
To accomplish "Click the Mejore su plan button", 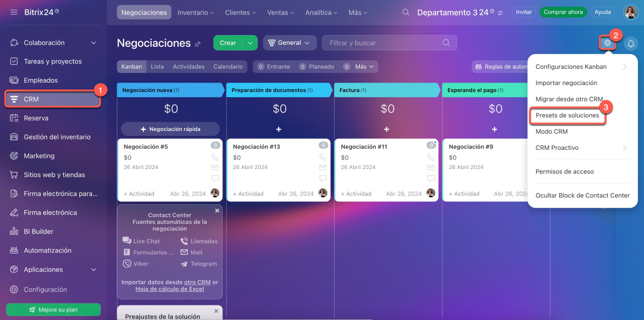I will (53, 309).
